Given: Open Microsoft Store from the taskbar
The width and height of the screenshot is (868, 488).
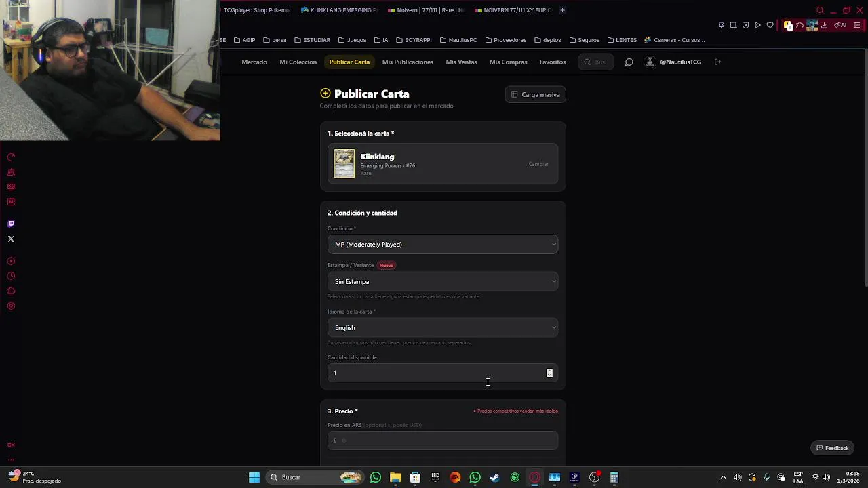Looking at the screenshot, I should [415, 477].
